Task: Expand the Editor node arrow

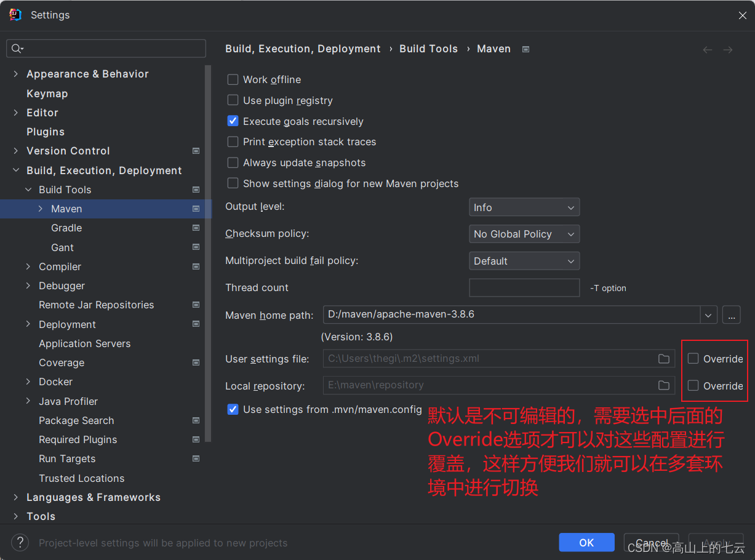Action: 16,113
